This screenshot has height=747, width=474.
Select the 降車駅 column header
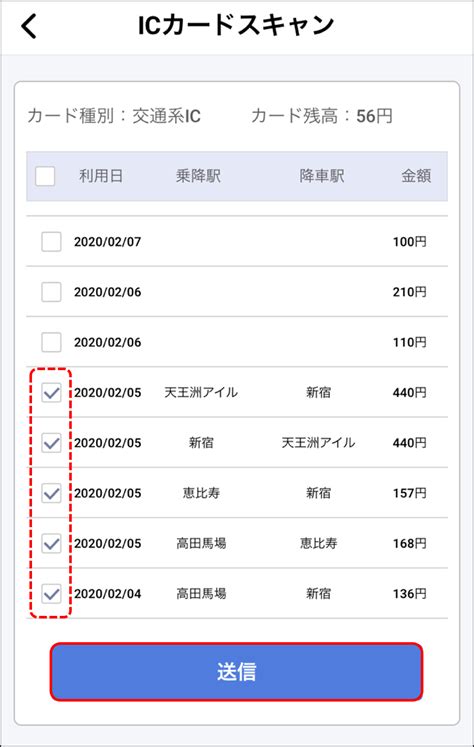pos(322,176)
